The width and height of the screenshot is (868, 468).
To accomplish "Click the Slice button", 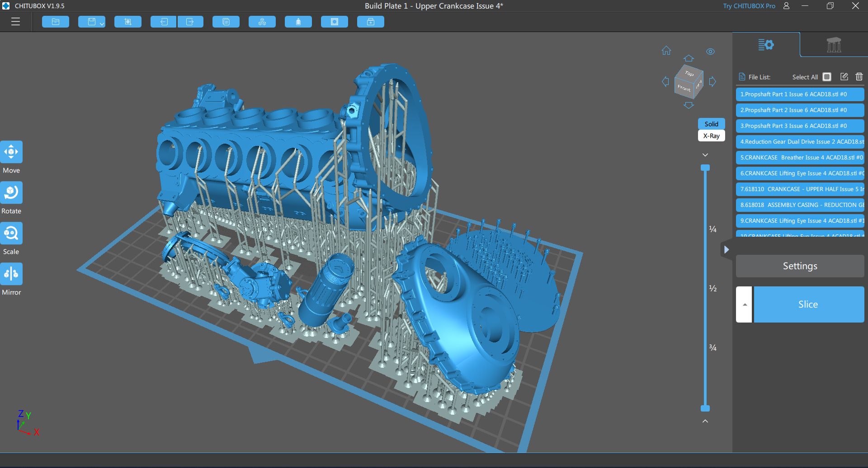I will 808,304.
